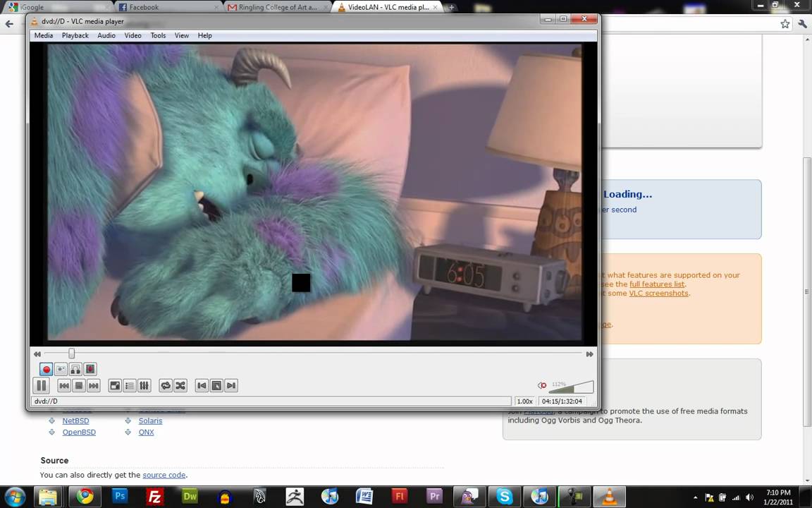Click the 1.00x playback speed indicator
812x508 pixels.
[524, 401]
